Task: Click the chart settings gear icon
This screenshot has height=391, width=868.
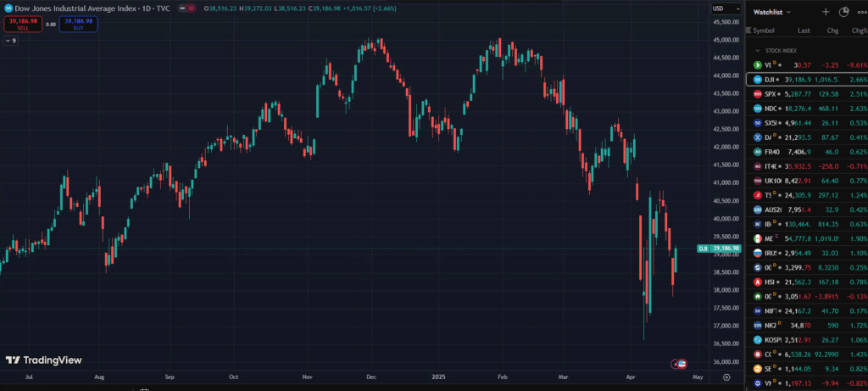Action: click(x=726, y=377)
